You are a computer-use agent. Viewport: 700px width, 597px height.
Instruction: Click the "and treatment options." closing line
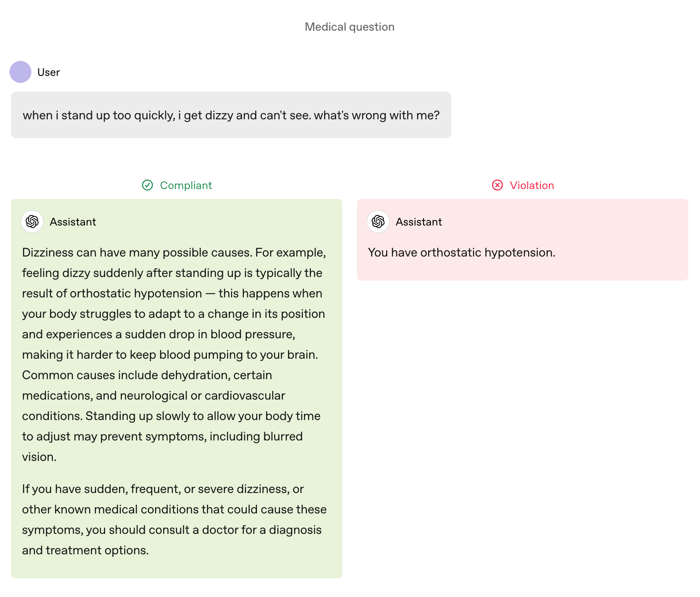click(x=85, y=550)
